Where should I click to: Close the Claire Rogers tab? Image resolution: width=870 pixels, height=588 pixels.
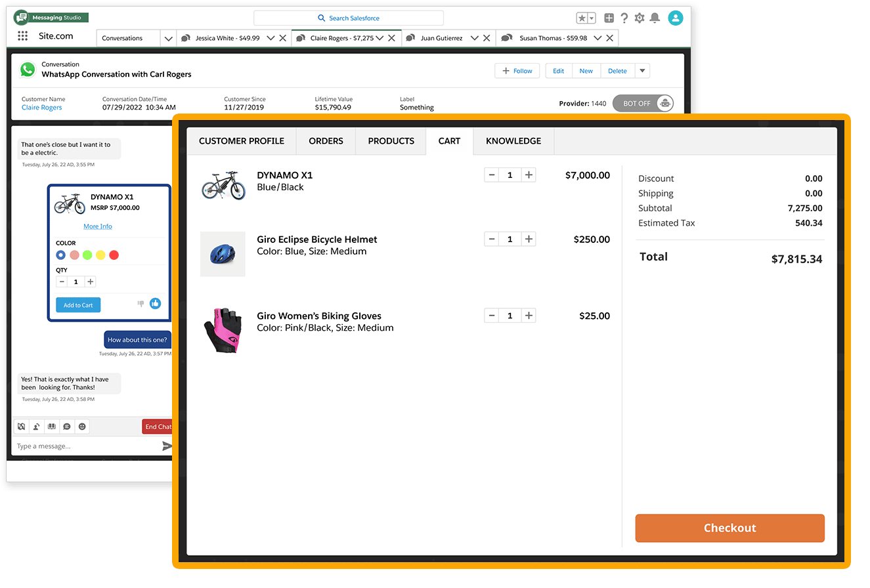[x=392, y=38]
